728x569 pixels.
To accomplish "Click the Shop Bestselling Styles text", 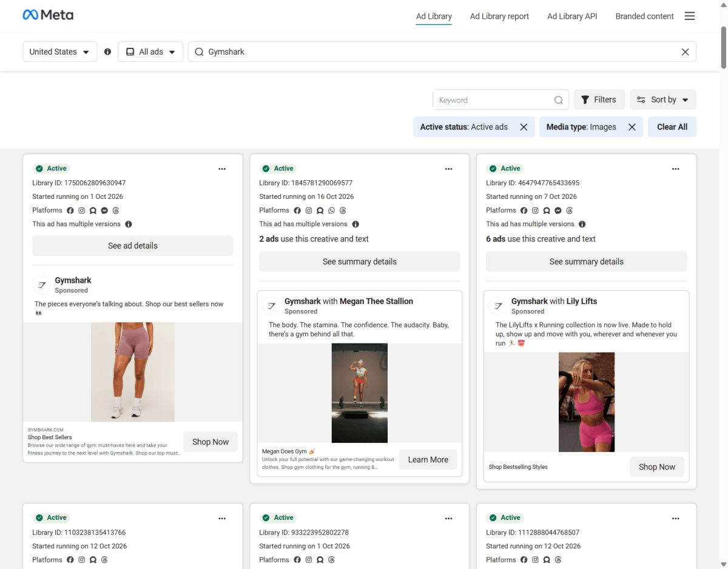I will pos(518,466).
